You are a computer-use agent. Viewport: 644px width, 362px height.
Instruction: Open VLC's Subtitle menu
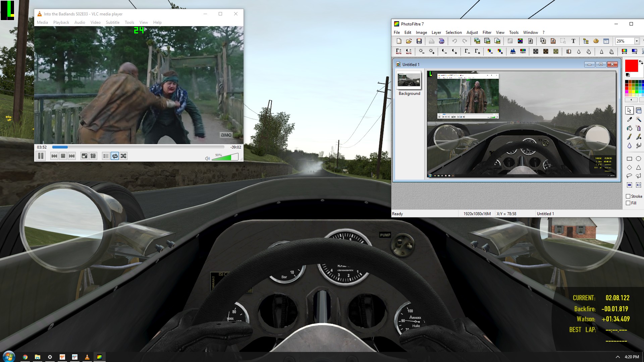112,22
